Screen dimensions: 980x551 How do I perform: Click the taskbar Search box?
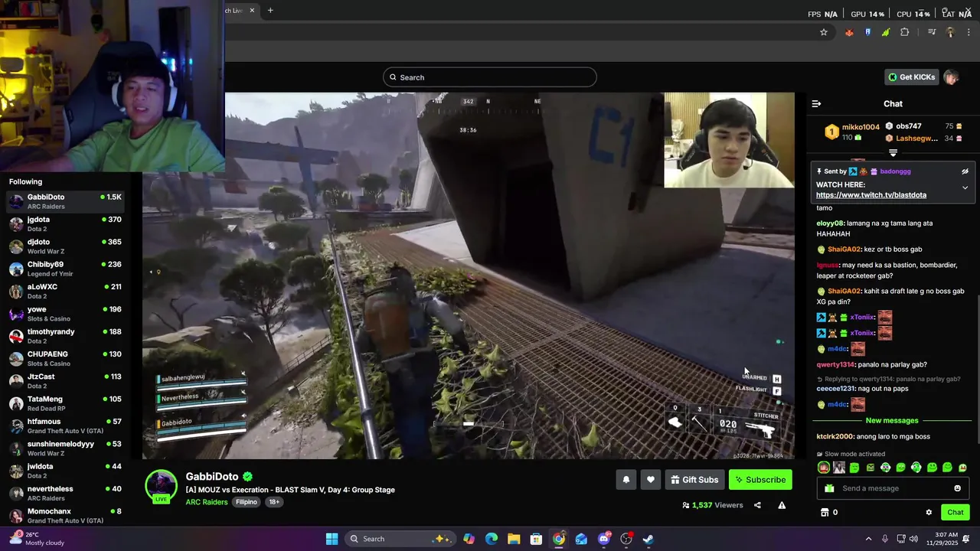pyautogui.click(x=399, y=539)
